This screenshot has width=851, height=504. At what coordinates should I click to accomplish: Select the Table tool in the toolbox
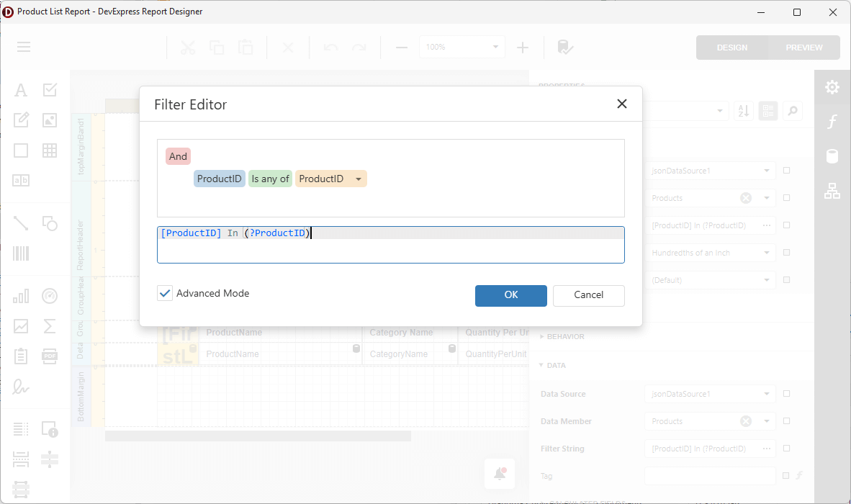click(49, 150)
